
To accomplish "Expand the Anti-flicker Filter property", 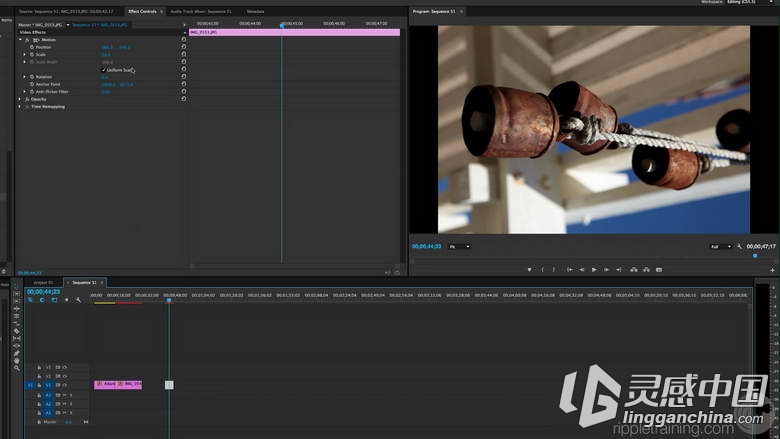I will pos(24,92).
